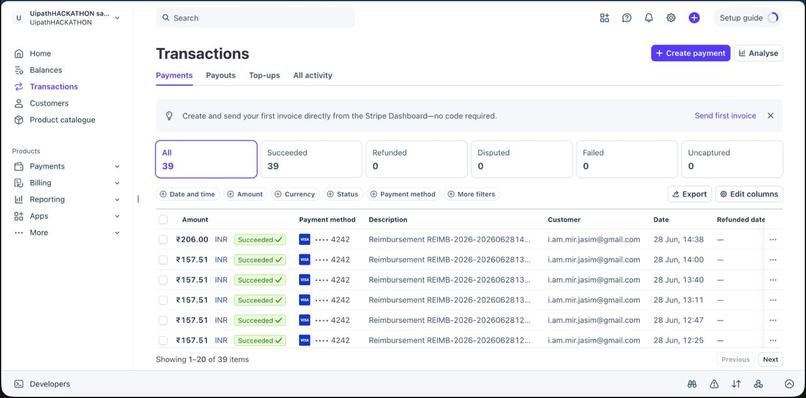Click Create payment button
The height and width of the screenshot is (398, 806).
point(690,53)
